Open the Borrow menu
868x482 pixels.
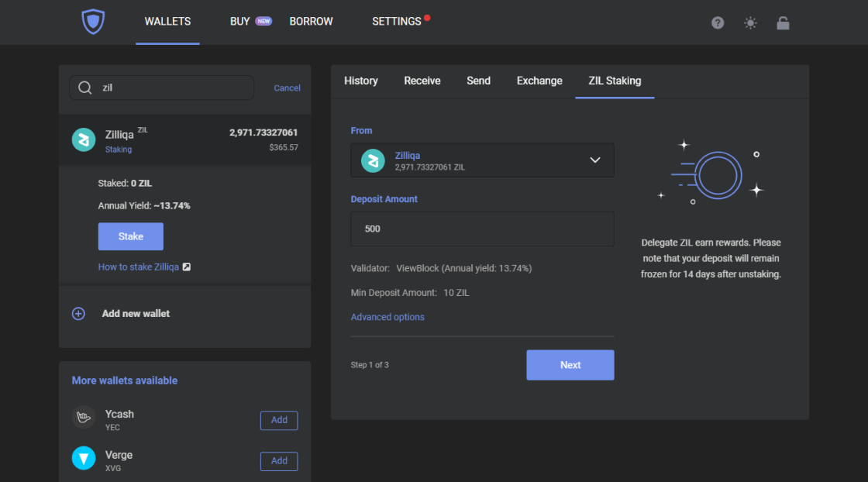click(x=311, y=22)
